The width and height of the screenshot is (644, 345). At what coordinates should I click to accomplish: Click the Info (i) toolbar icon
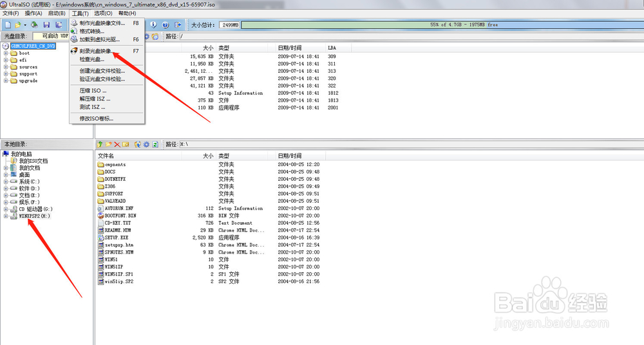pos(153,25)
